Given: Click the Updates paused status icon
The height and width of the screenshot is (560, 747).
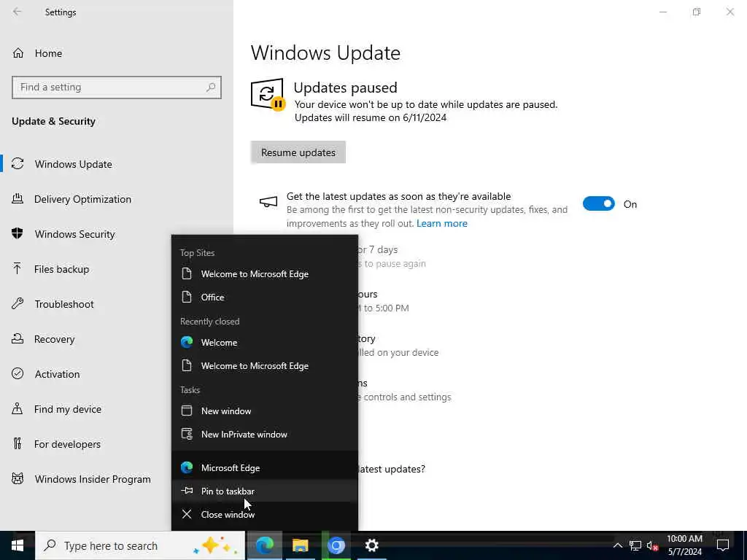Looking at the screenshot, I should tap(268, 94).
